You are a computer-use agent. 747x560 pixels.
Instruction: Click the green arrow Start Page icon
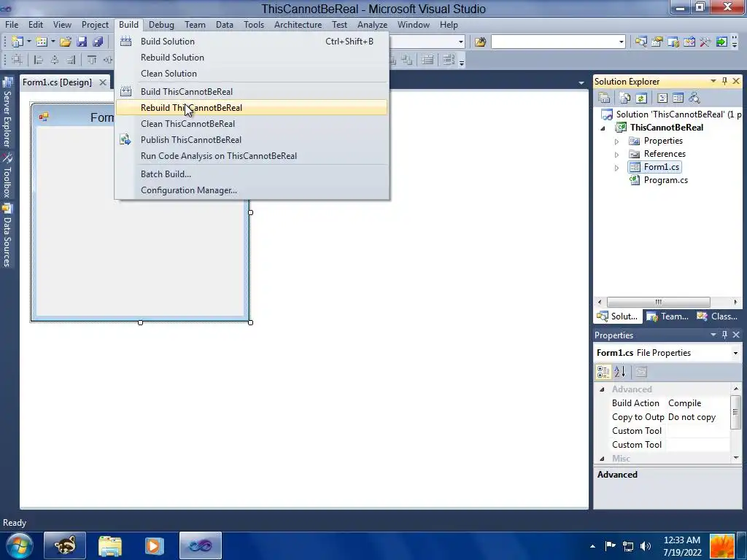tap(721, 42)
